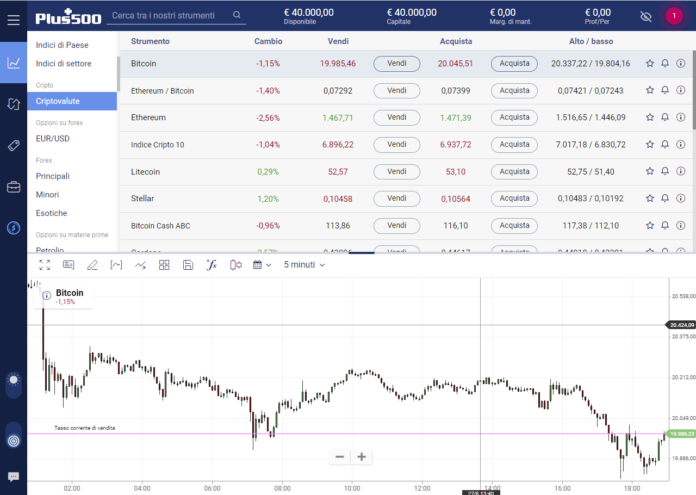
Task: Save the chart layout
Action: pos(188,265)
